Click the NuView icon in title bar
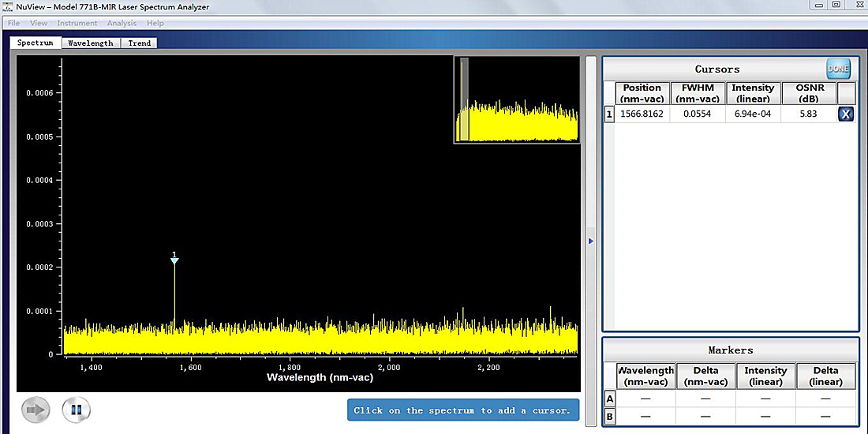 (x=8, y=7)
